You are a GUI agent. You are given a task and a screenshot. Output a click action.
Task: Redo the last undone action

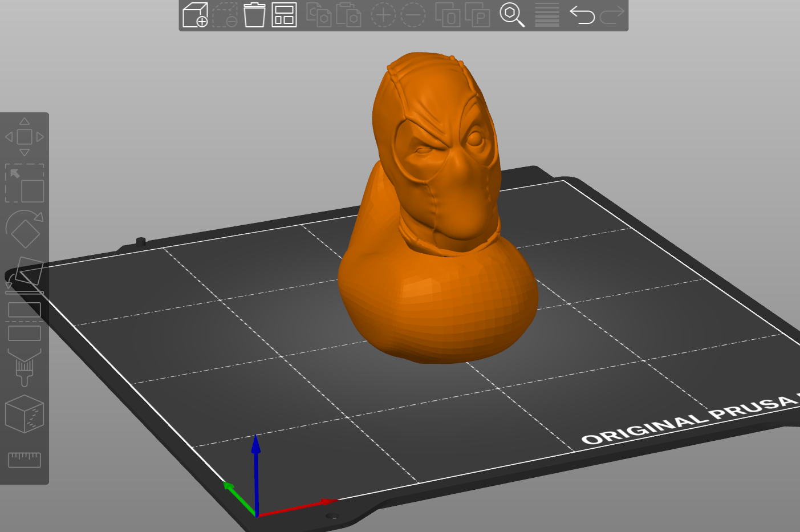612,15
